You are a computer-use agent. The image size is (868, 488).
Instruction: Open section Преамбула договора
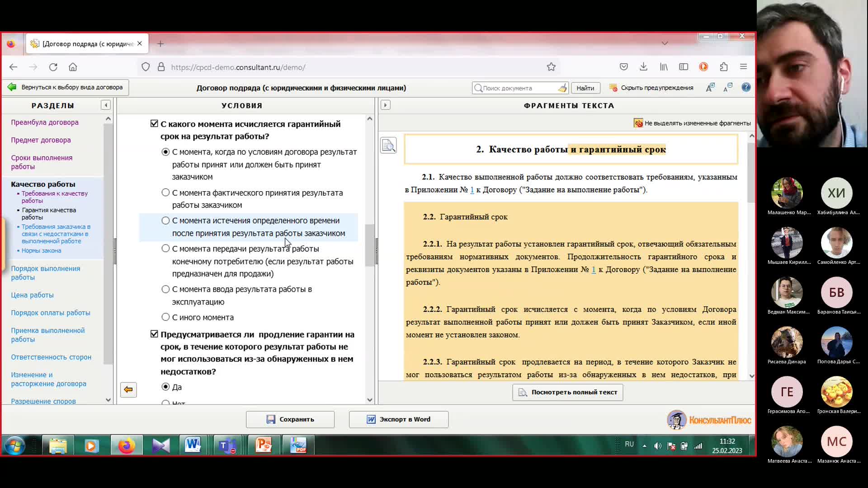tap(45, 122)
